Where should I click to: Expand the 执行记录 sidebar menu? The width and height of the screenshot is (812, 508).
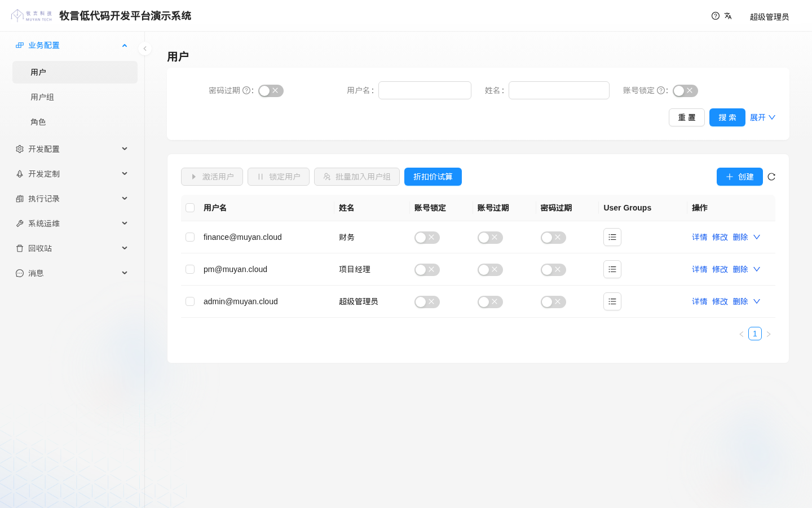pos(75,199)
